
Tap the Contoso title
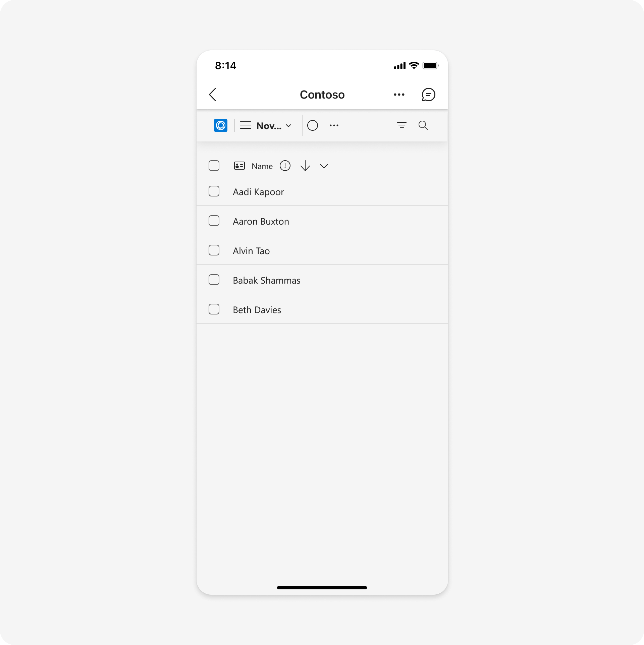pyautogui.click(x=322, y=94)
